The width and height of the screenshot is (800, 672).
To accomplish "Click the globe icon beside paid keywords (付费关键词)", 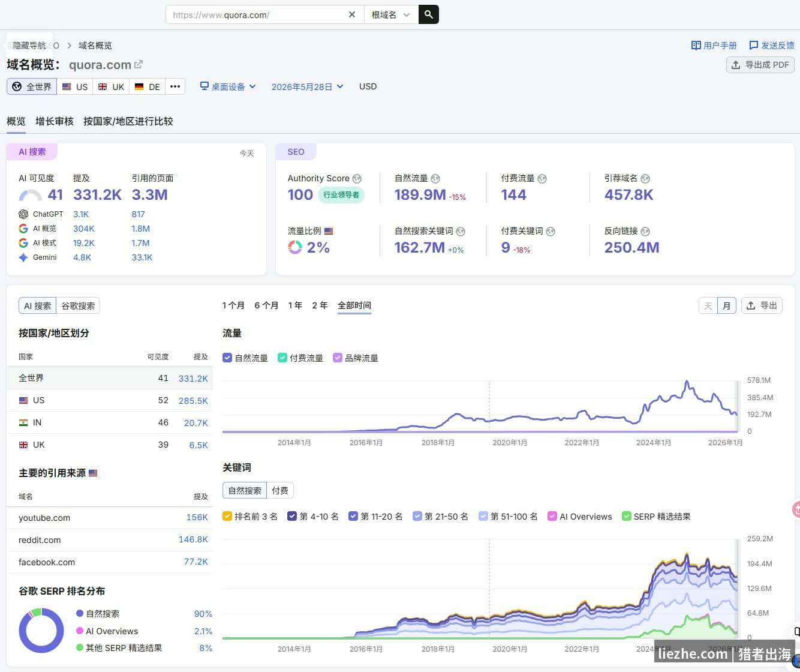I will [x=551, y=231].
